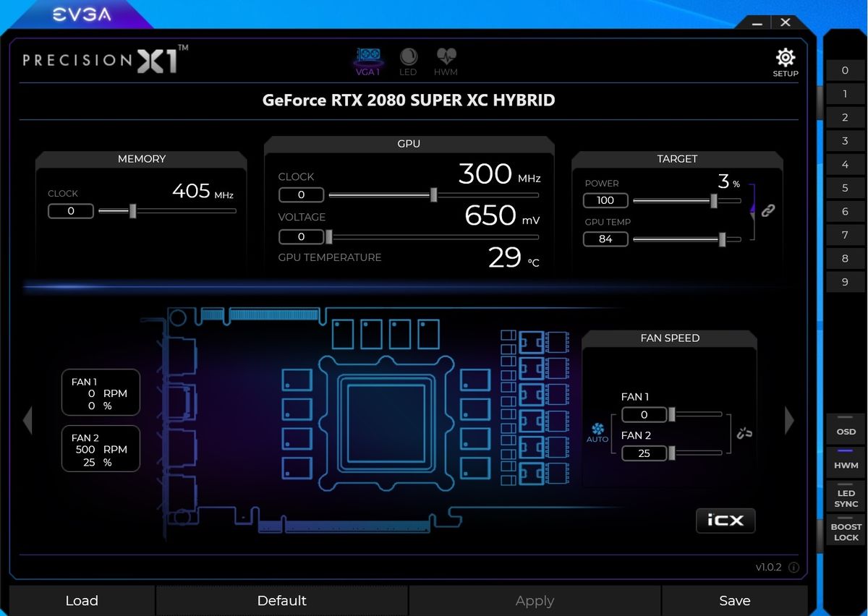Click the GPU clock offset field
This screenshot has height=616, width=868.
click(x=301, y=194)
